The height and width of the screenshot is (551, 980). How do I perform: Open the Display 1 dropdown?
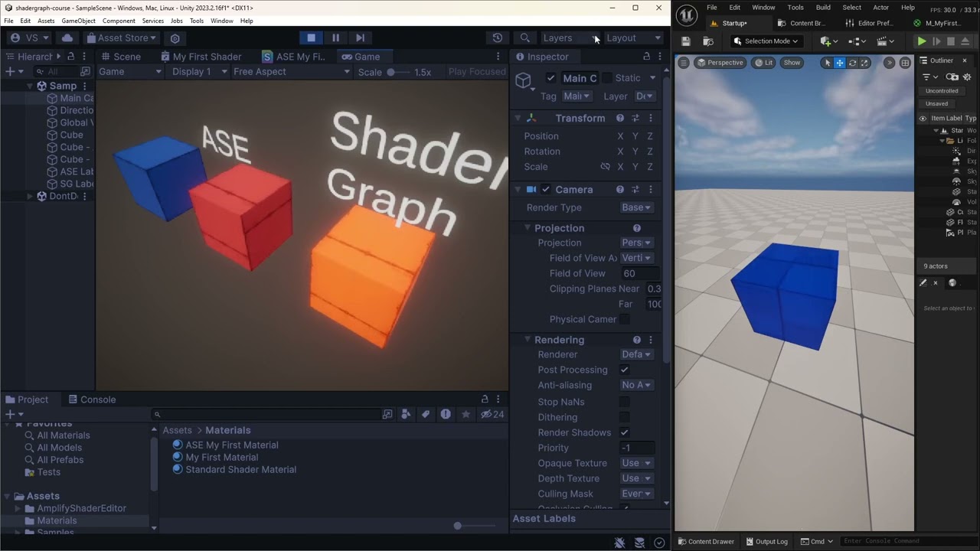[198, 71]
